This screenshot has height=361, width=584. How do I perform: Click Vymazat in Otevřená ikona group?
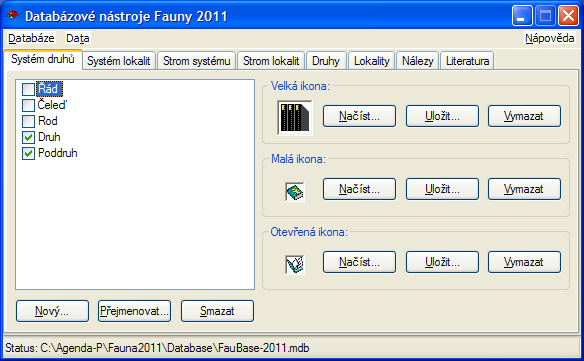click(x=524, y=262)
